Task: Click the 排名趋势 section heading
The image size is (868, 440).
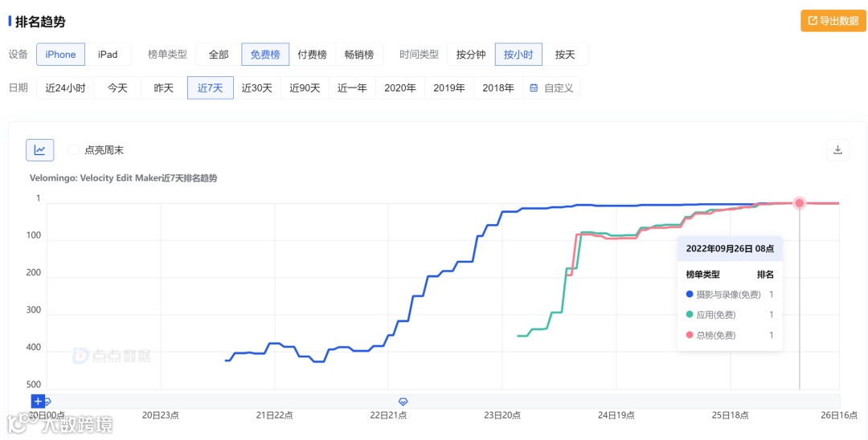Action: click(40, 22)
